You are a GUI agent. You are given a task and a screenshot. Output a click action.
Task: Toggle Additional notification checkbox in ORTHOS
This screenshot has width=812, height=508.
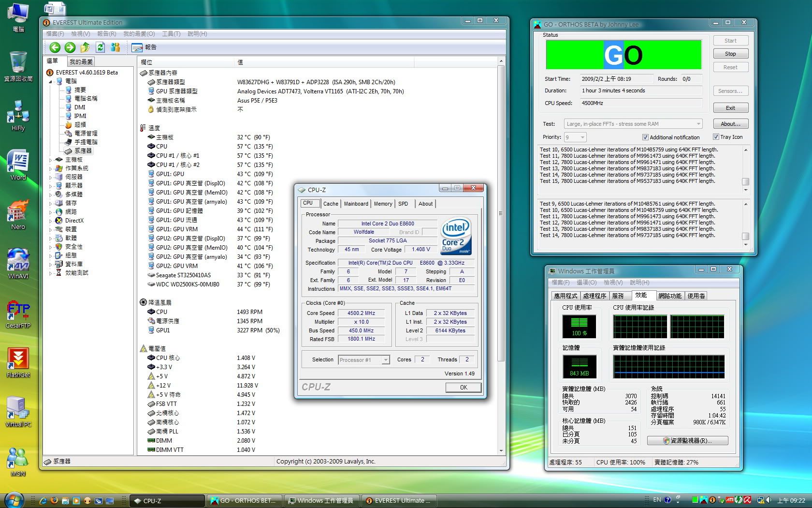point(645,137)
